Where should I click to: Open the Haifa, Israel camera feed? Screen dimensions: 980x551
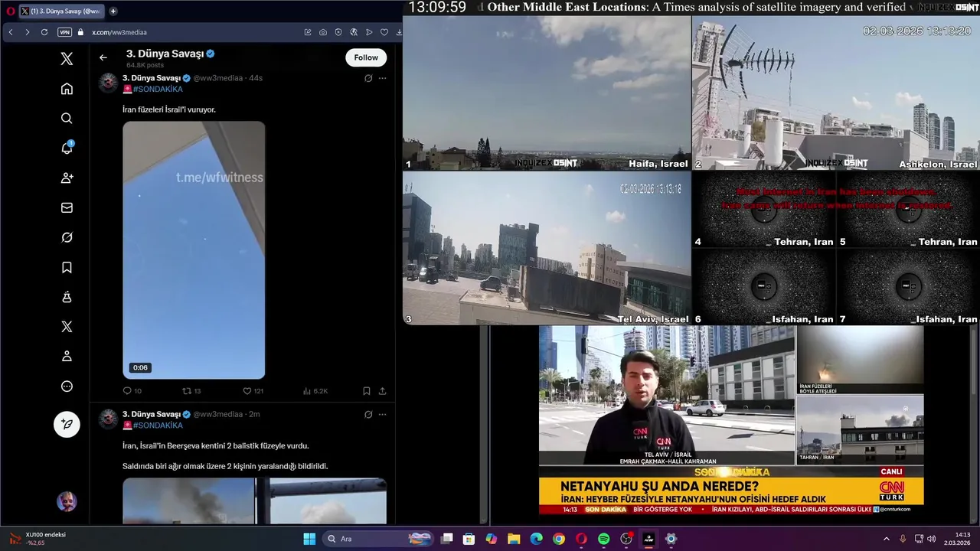[x=547, y=93]
